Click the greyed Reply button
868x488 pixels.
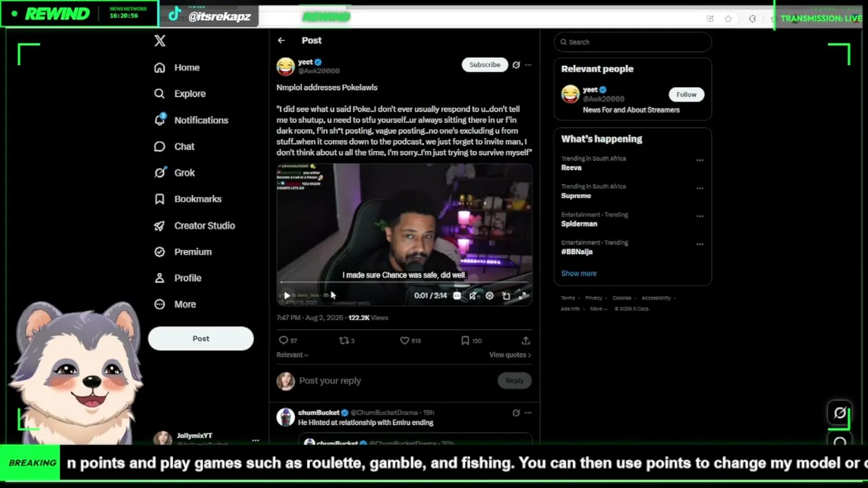(514, 381)
